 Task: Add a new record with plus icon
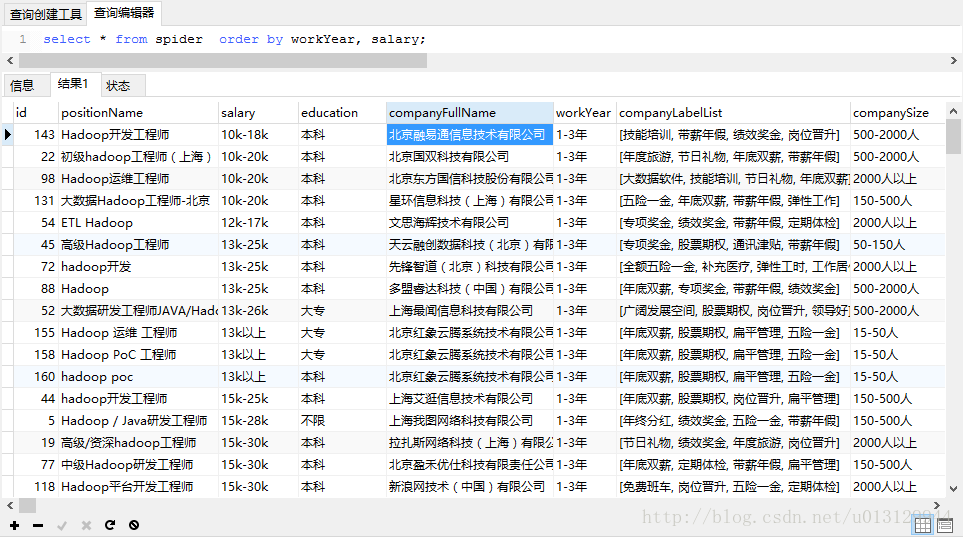(14, 525)
